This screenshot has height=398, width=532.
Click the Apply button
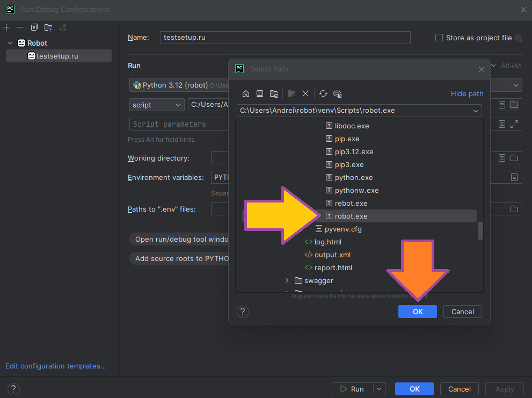[x=505, y=389]
